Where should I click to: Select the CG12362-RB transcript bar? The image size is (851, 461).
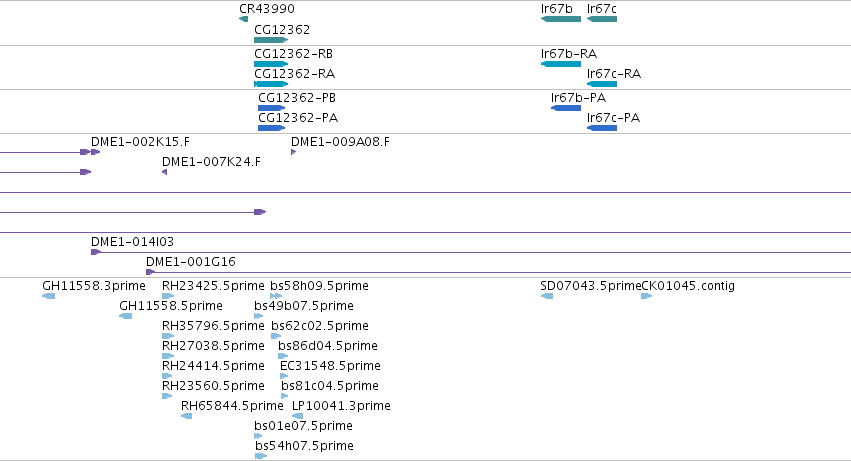[x=271, y=64]
